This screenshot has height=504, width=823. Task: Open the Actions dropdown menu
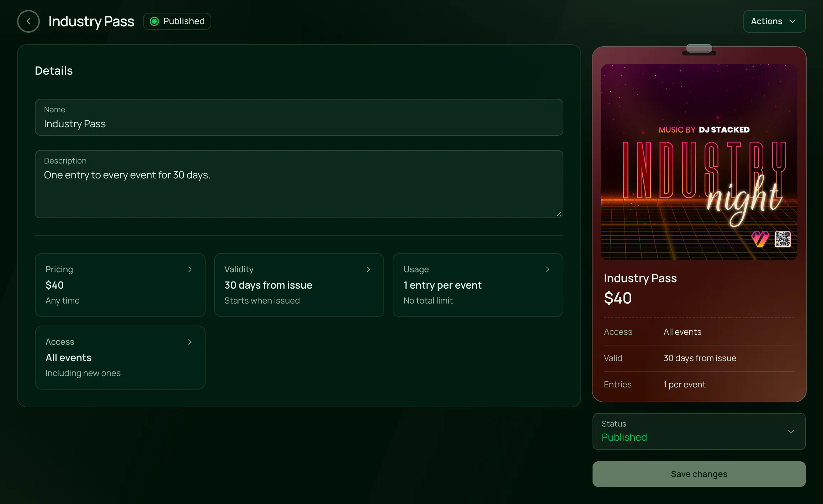pos(774,21)
